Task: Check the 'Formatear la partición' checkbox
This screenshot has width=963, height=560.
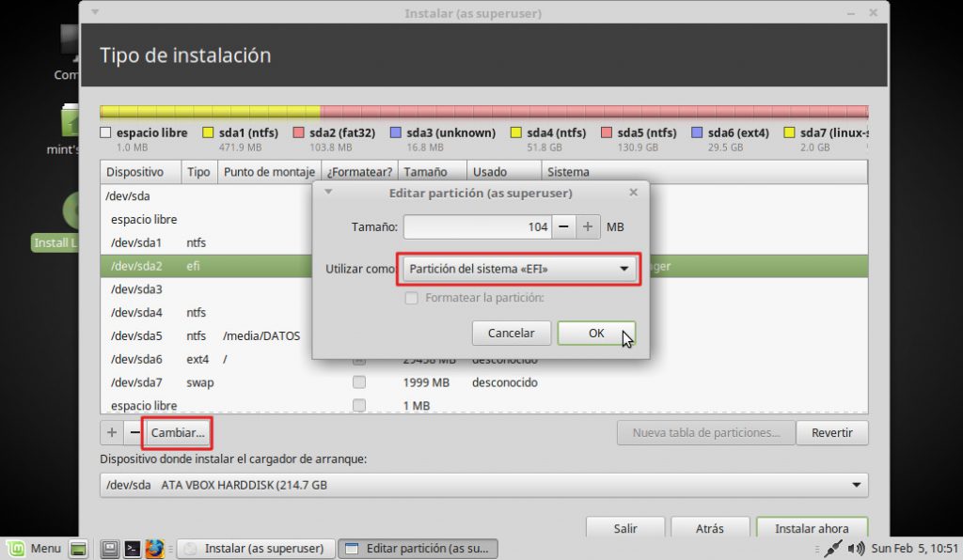Action: (410, 299)
